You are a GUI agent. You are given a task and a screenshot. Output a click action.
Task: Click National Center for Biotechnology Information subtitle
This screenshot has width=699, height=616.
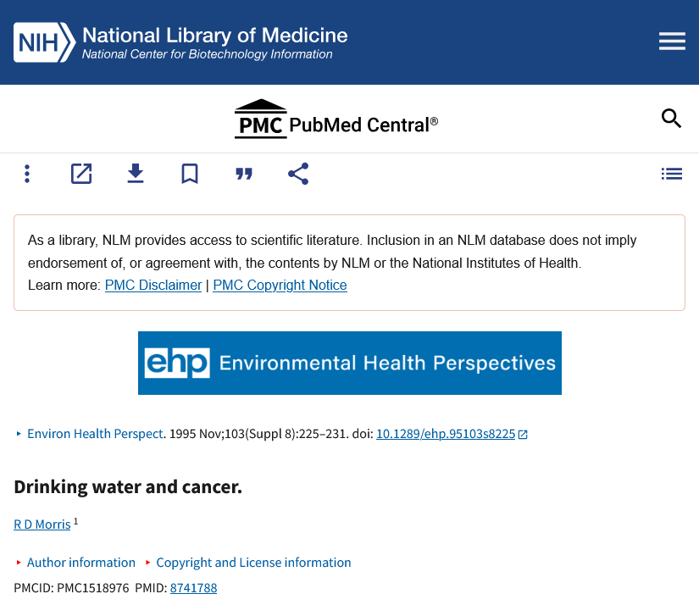(208, 54)
